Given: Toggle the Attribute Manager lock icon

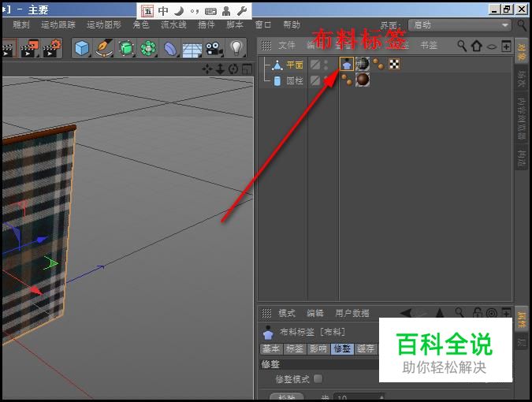Looking at the screenshot, I should click(477, 313).
